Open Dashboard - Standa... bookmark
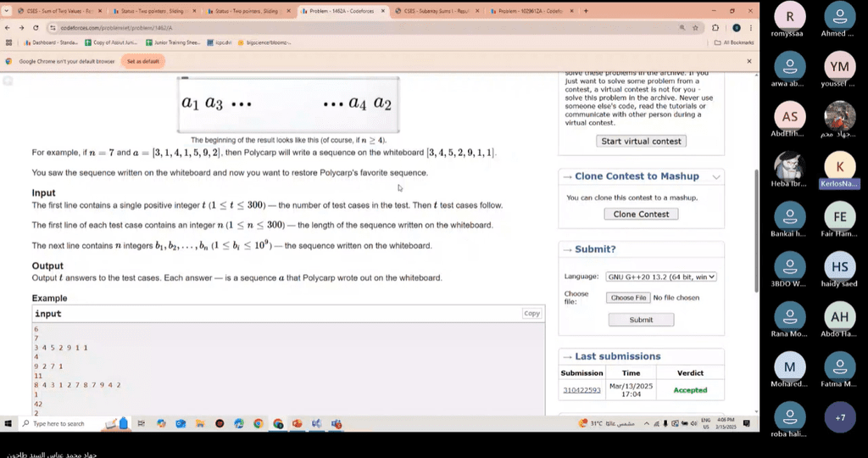The width and height of the screenshot is (868, 458). pos(50,42)
